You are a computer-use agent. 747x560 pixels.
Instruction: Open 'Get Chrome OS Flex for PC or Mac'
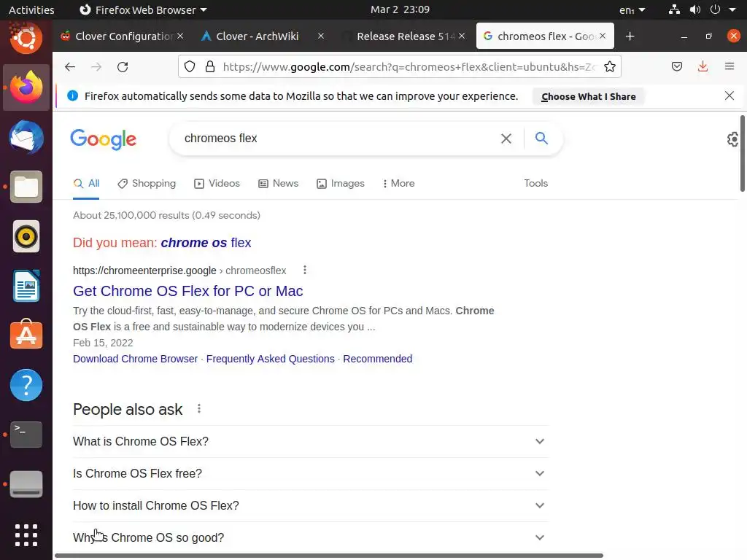187,291
